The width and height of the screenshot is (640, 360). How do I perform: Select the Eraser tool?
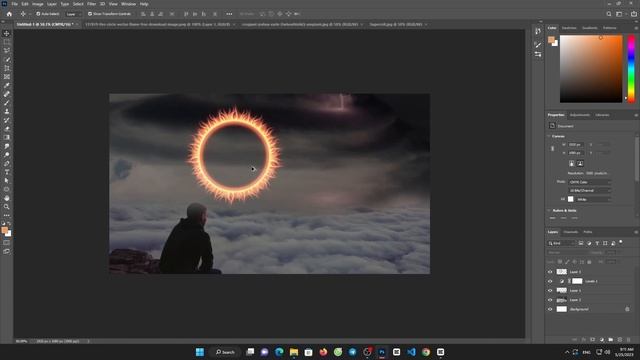pos(7,129)
